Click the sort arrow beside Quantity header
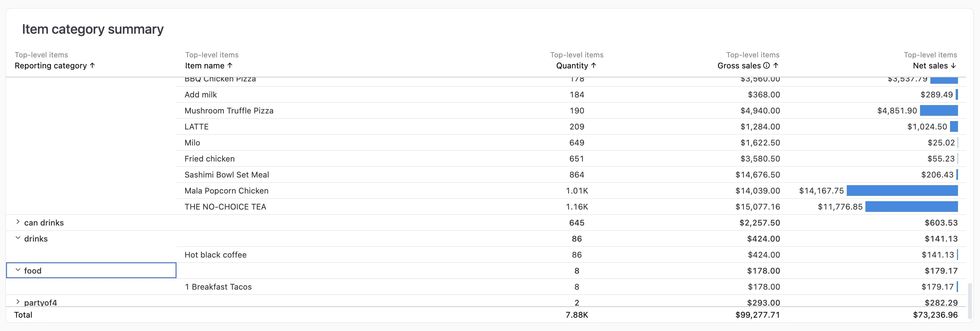Image resolution: width=980 pixels, height=331 pixels. click(594, 65)
